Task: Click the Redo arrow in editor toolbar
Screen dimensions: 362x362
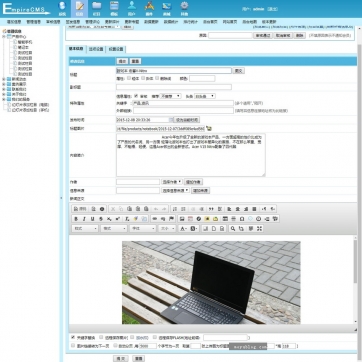Action: click(x=164, y=209)
